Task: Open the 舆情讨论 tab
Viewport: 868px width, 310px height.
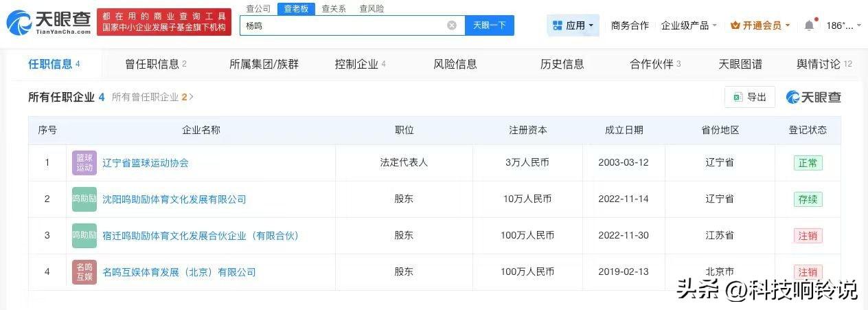Action: [x=824, y=64]
